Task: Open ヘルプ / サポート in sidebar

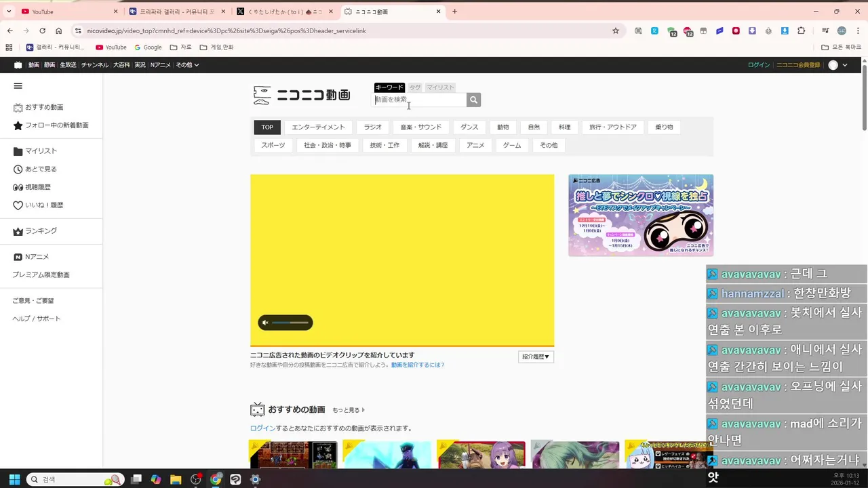Action: pos(37,319)
